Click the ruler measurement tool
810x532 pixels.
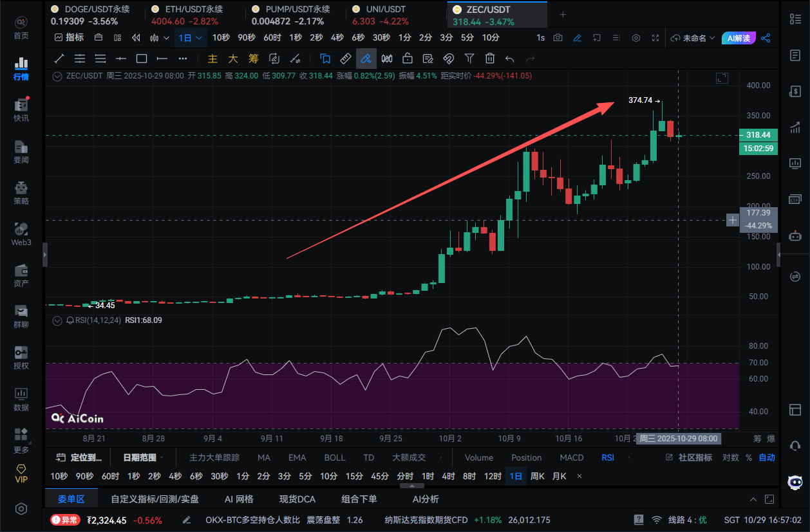tap(345, 59)
